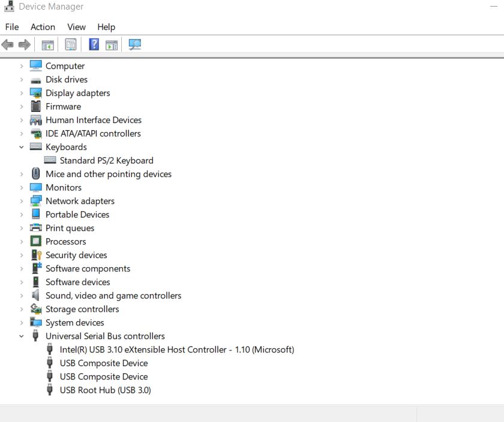Expand the Monitors chevron
Screen dimensions: 504x422
[22, 187]
